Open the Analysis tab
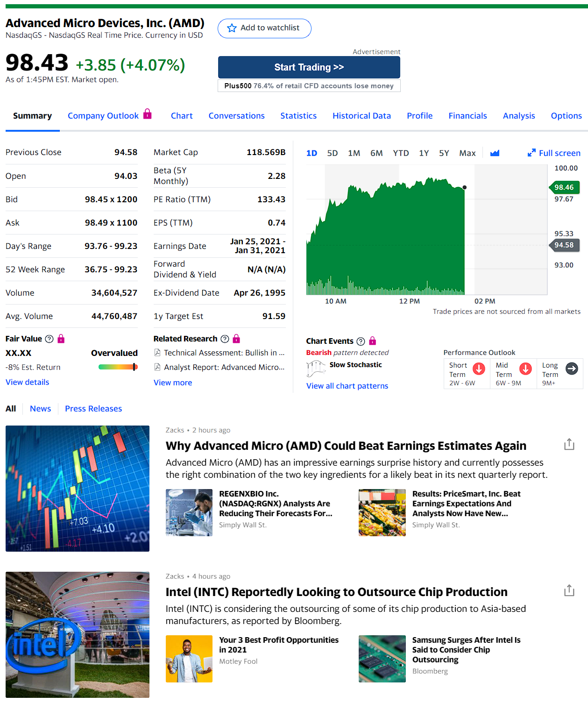Image resolution: width=588 pixels, height=710 pixels. (519, 116)
